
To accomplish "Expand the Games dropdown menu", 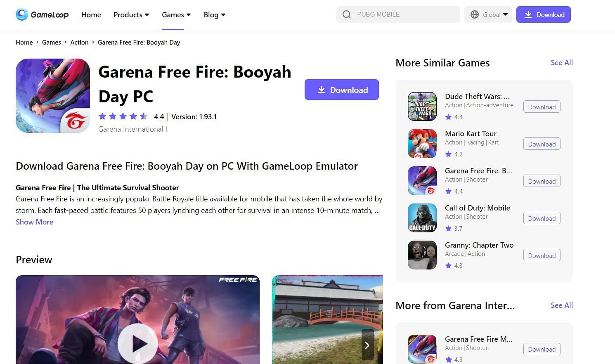I will click(x=176, y=15).
